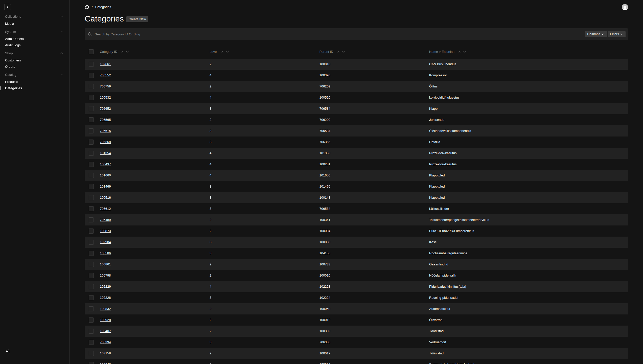The image size is (643, 364).
Task: Sort Name > Estonian ascending
Action: pos(460,52)
